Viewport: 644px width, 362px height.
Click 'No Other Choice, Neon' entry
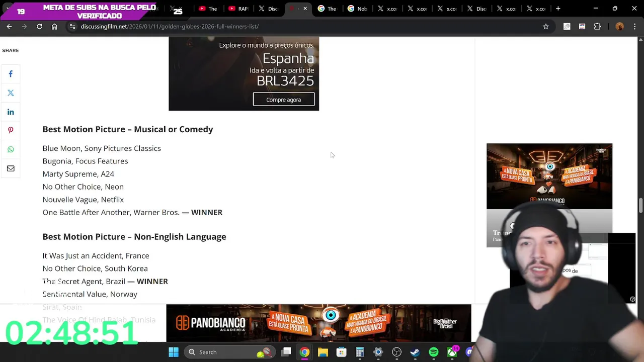click(x=83, y=187)
